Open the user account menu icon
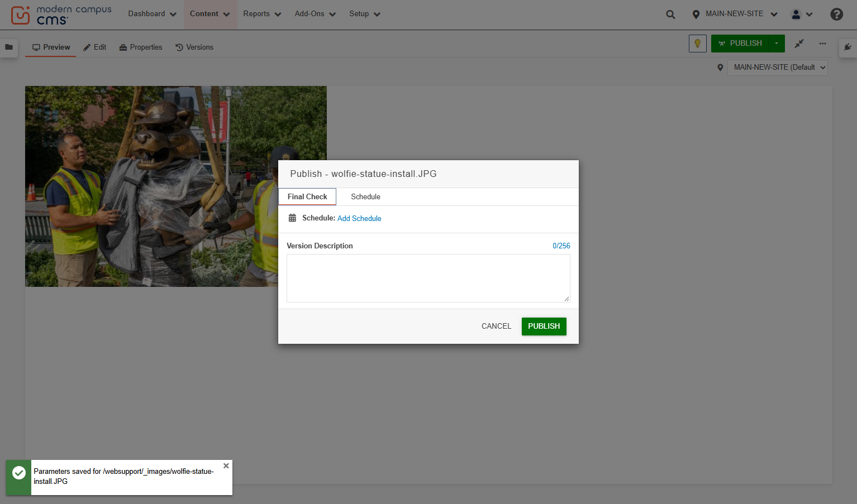The height and width of the screenshot is (504, 857). tap(802, 15)
